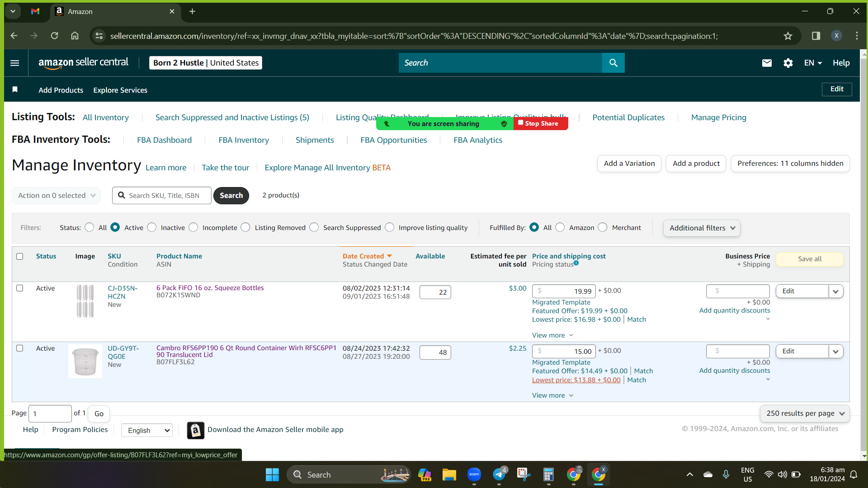Image resolution: width=868 pixels, height=488 pixels.
Task: Click the Amazon Seller app icon
Action: click(x=195, y=430)
